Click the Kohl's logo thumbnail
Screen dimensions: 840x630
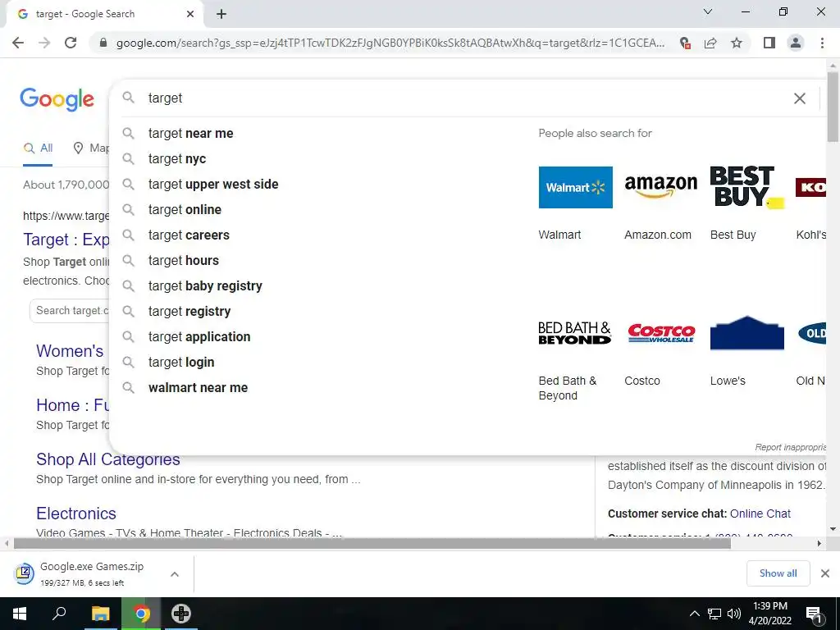(810, 187)
